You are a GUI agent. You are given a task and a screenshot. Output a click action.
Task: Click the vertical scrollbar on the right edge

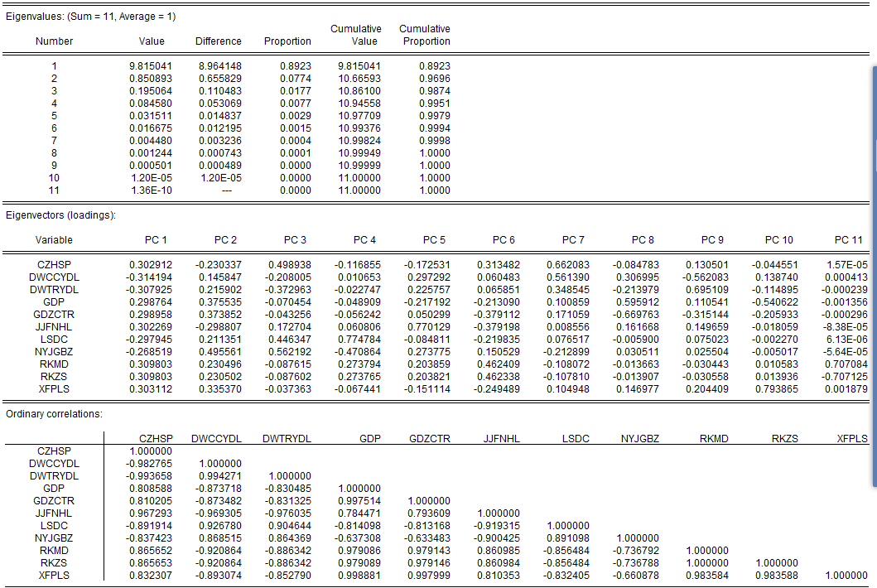coord(873,273)
